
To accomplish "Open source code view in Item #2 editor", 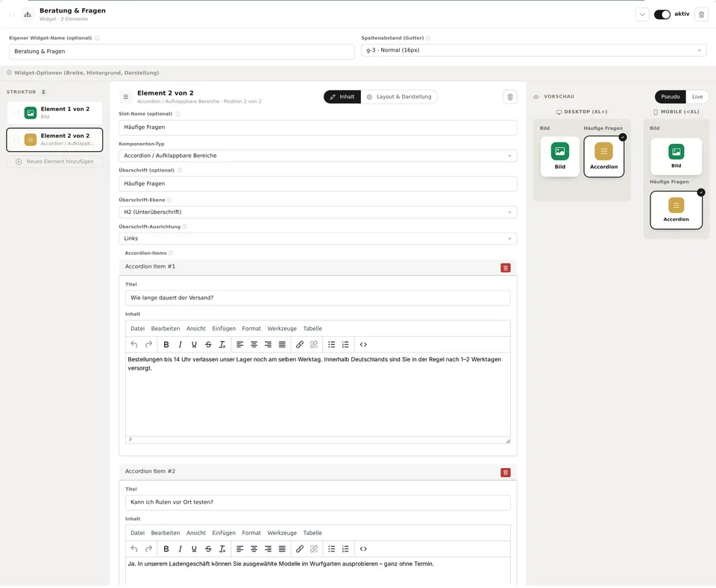I will [x=363, y=549].
